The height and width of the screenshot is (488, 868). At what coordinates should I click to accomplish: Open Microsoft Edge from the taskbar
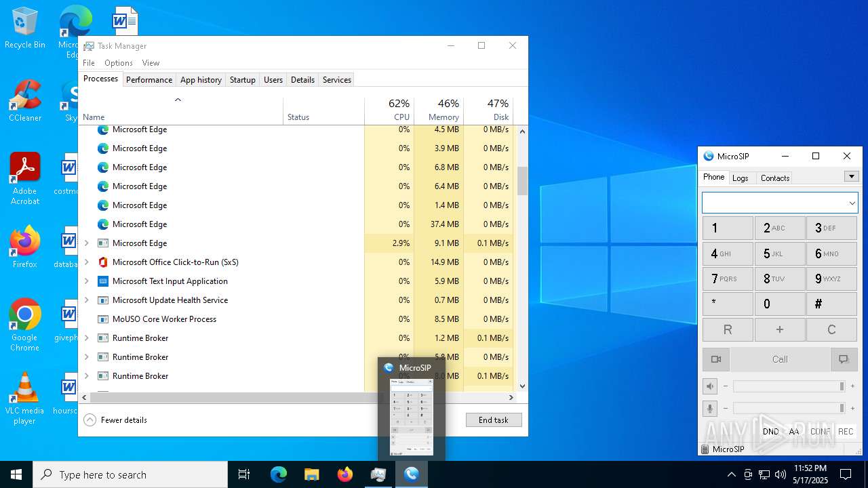(x=279, y=474)
